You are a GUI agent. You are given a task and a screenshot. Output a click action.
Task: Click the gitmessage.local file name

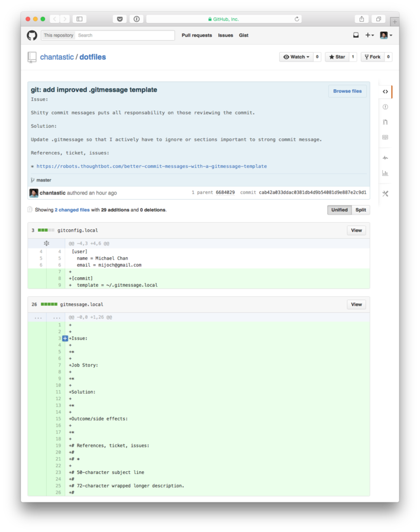pos(82,304)
